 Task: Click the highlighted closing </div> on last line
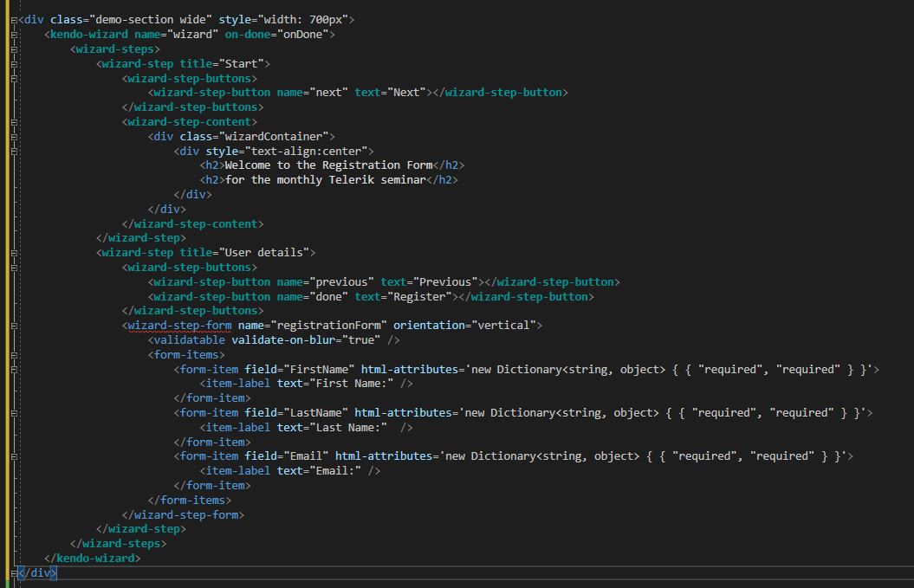(x=37, y=573)
